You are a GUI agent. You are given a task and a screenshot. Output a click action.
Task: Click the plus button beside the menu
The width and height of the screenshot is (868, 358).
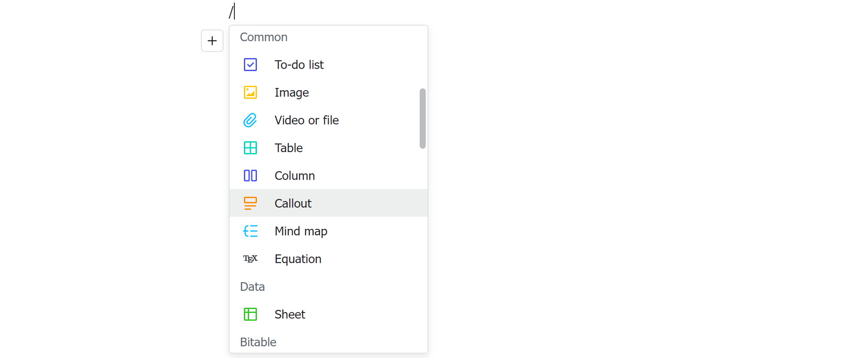212,41
